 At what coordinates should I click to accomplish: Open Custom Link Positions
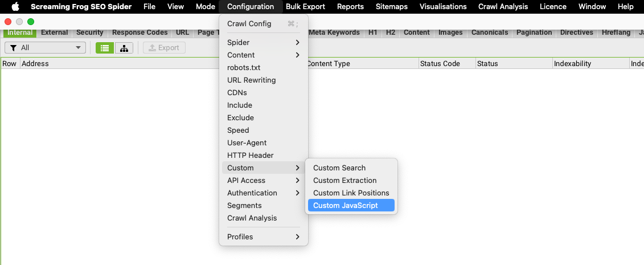pyautogui.click(x=351, y=193)
